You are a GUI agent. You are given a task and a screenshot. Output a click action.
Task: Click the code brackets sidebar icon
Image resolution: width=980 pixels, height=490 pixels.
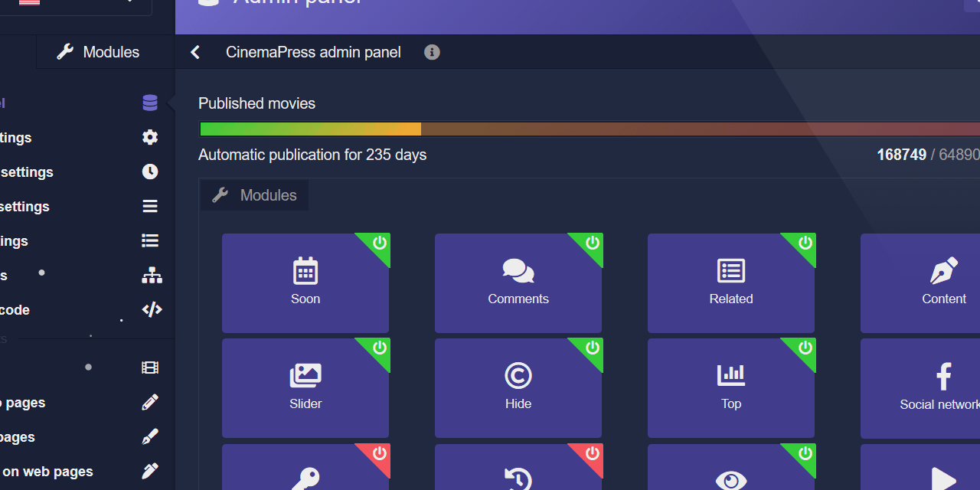(152, 309)
